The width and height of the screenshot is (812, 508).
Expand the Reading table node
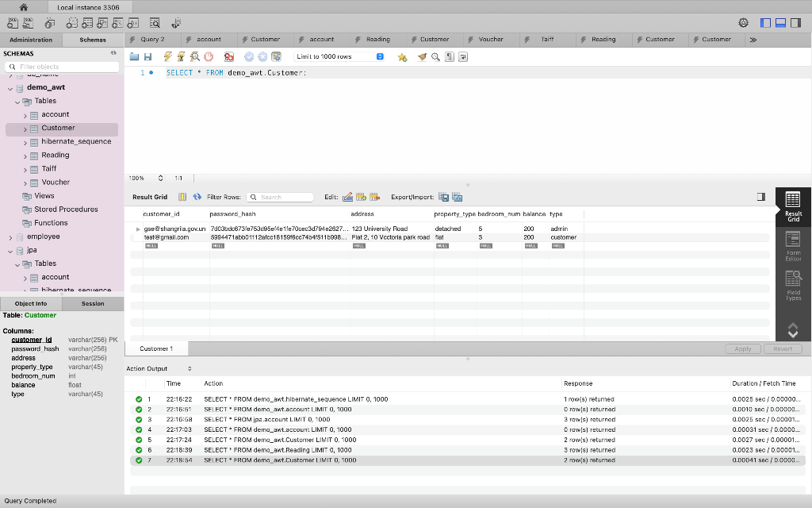pos(25,156)
